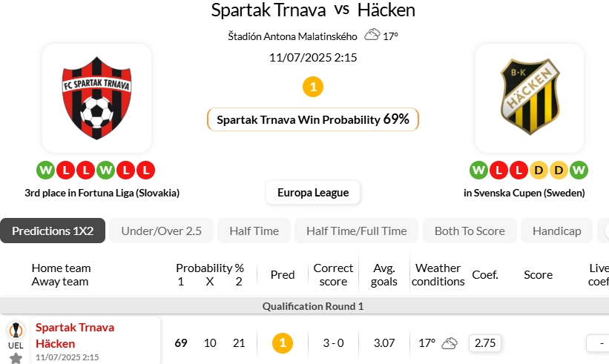
Task: Click the yellow prediction 1 badge in header
Action: pos(313,87)
